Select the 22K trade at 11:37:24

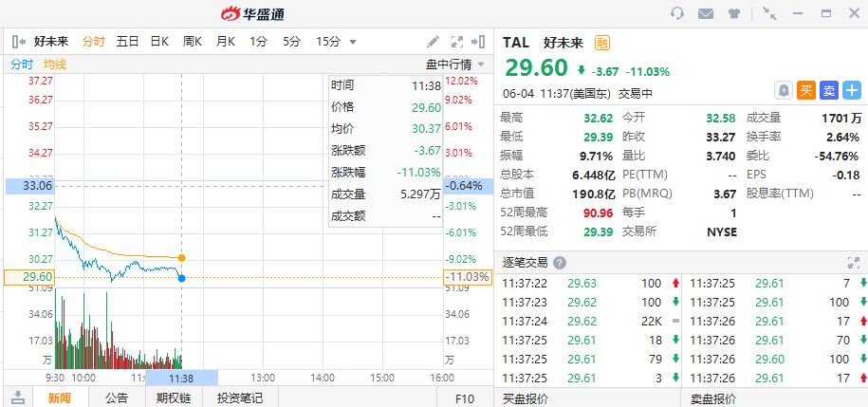(588, 322)
